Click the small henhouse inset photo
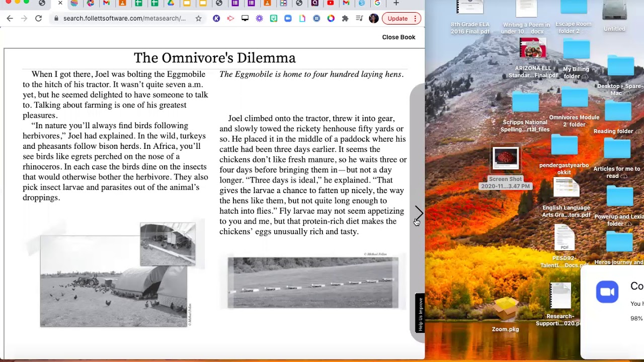This screenshot has height=362, width=644. 168,244
